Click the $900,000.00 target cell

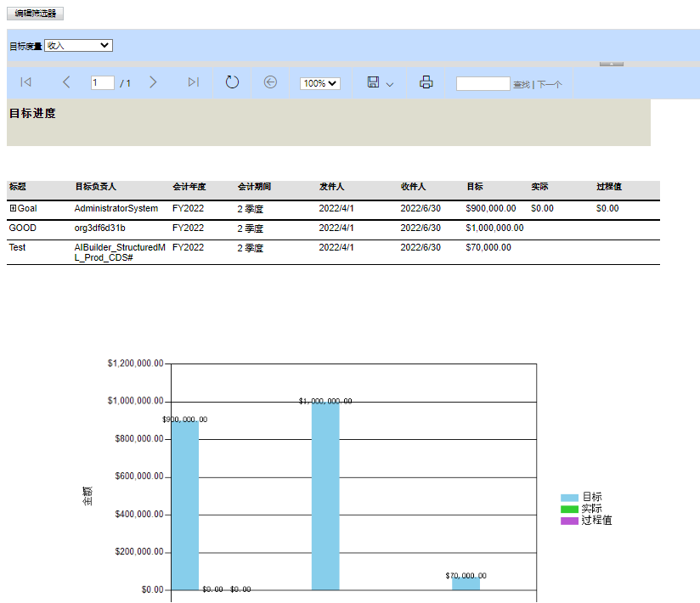[x=491, y=208]
